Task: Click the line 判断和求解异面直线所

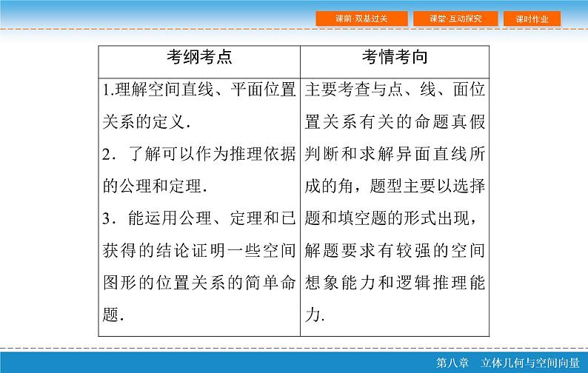Action: point(395,154)
